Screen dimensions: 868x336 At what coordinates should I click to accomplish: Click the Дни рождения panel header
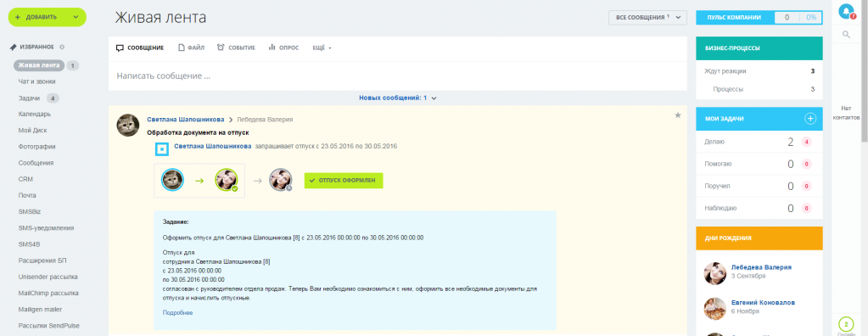coord(759,238)
